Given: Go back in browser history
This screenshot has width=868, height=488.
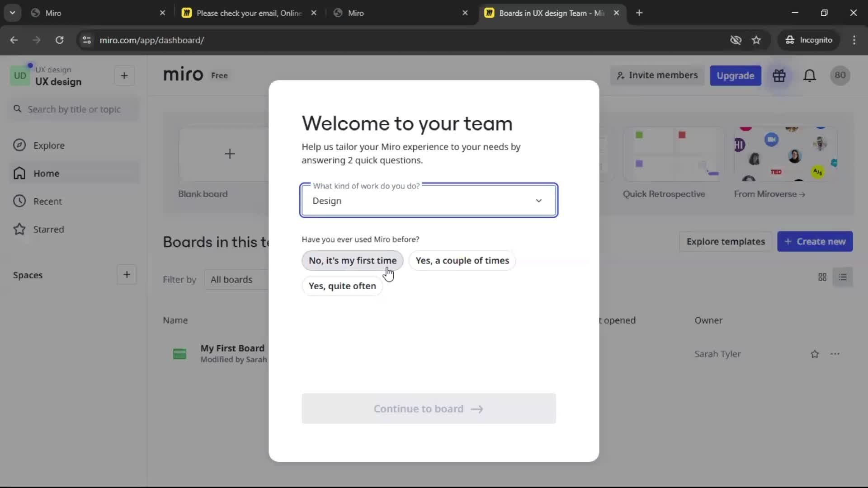Looking at the screenshot, I should click(14, 40).
